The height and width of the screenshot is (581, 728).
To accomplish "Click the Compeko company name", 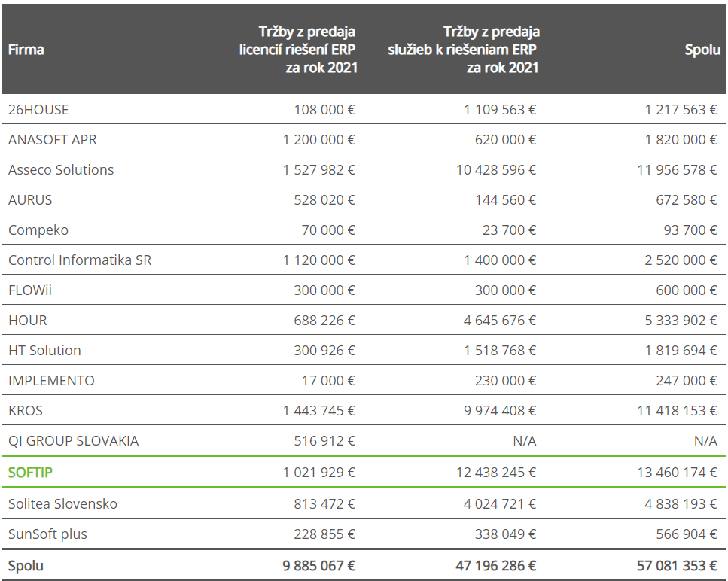I will pyautogui.click(x=38, y=230).
